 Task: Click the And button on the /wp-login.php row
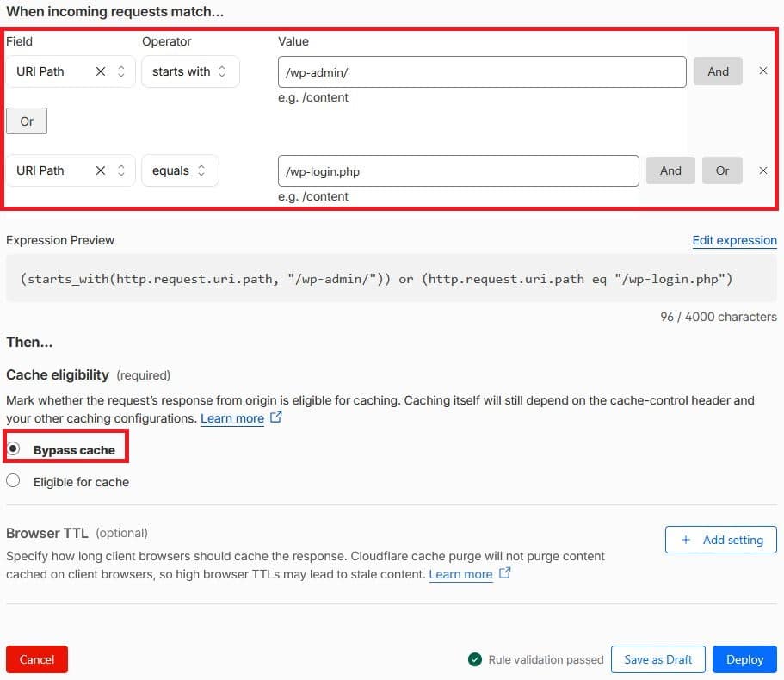[670, 170]
